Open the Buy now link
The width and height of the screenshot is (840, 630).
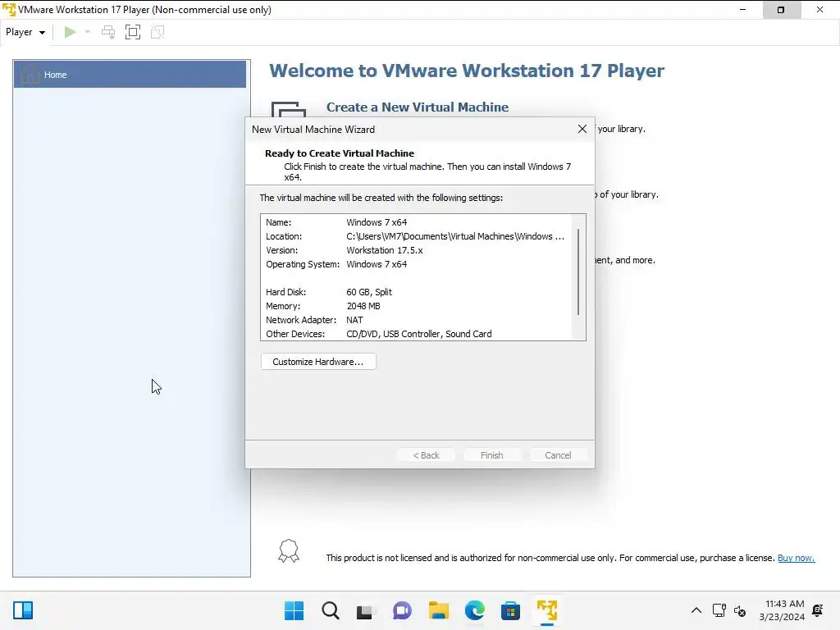pos(796,558)
